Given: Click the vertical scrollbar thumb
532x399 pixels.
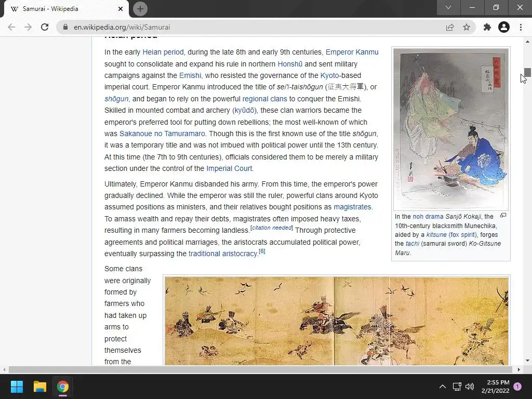Looking at the screenshot, I should pos(527,72).
